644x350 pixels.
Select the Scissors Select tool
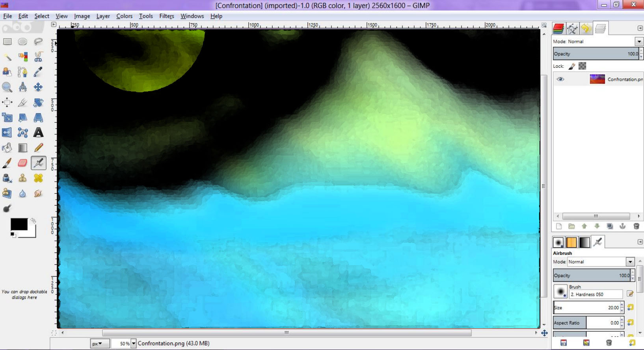[x=38, y=57]
